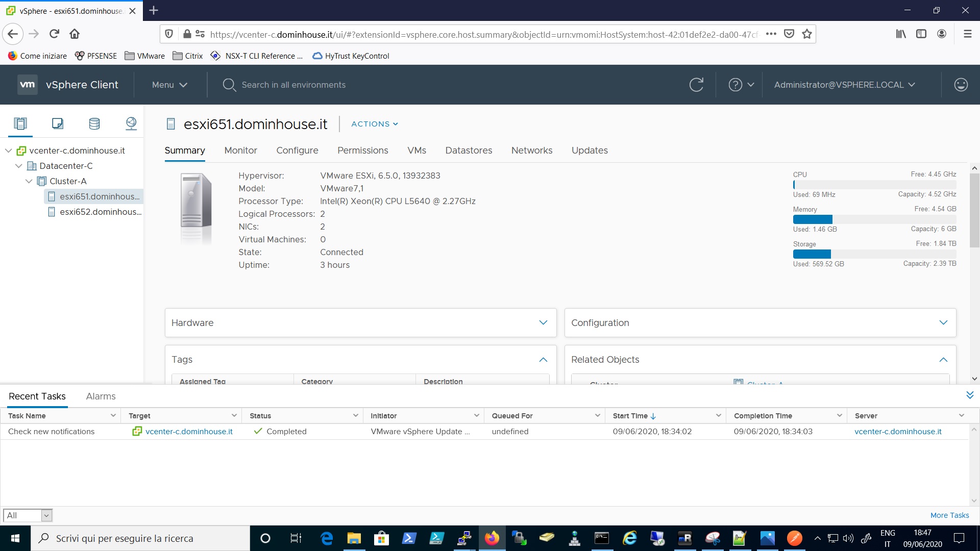Click the help question mark icon

pos(737,84)
